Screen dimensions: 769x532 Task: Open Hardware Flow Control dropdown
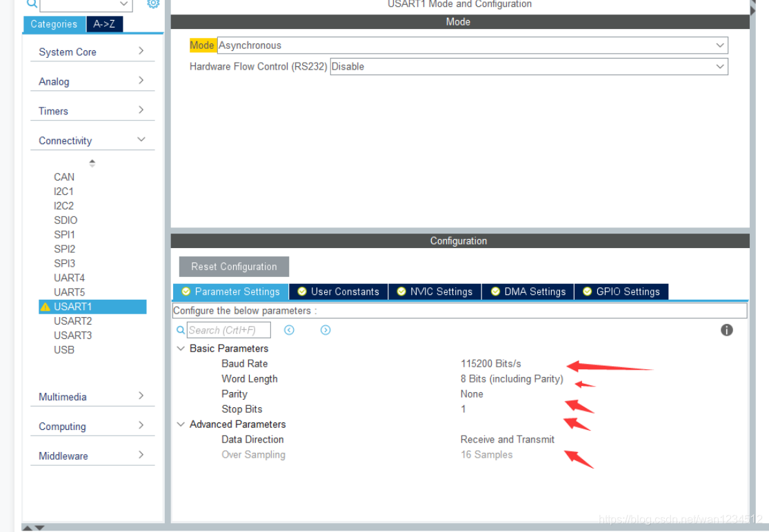[x=720, y=67]
